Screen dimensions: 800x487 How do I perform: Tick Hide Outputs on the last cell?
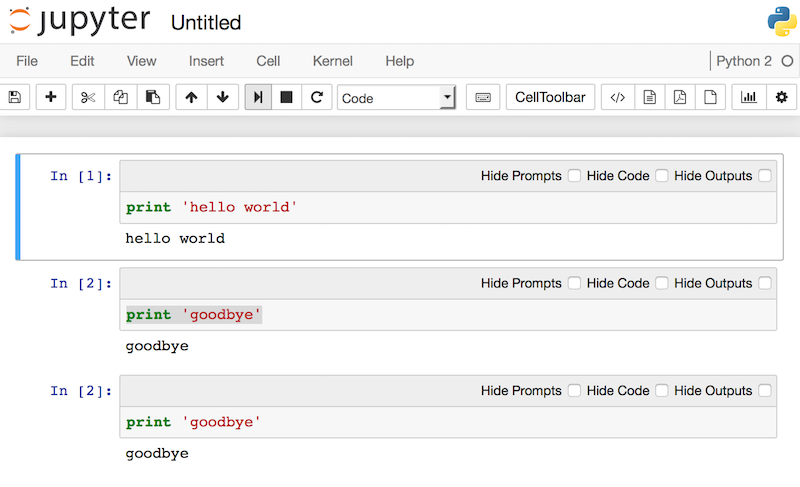pos(765,391)
